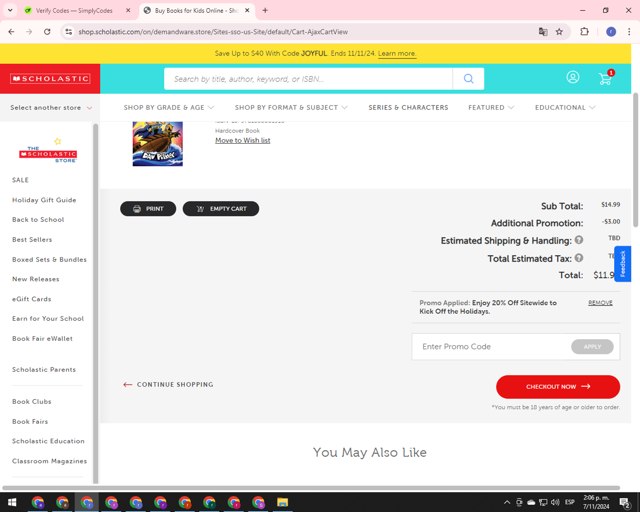Switch to Buy Books for Kids tab

point(196,11)
